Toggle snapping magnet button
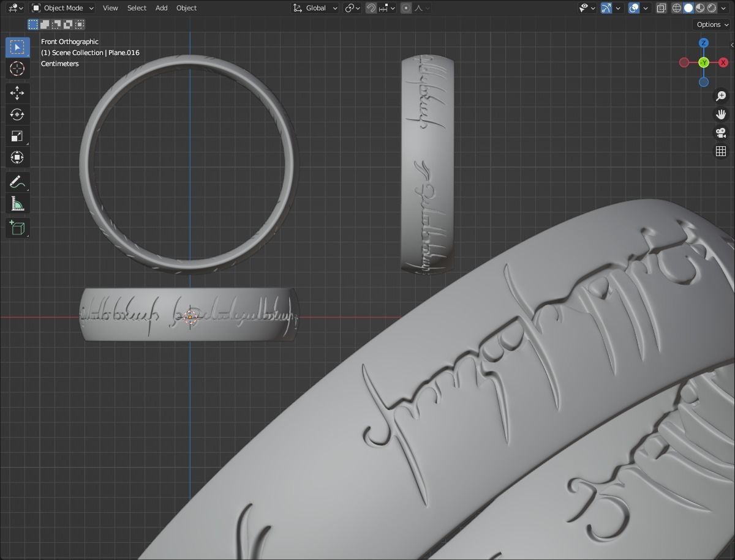 (x=371, y=8)
